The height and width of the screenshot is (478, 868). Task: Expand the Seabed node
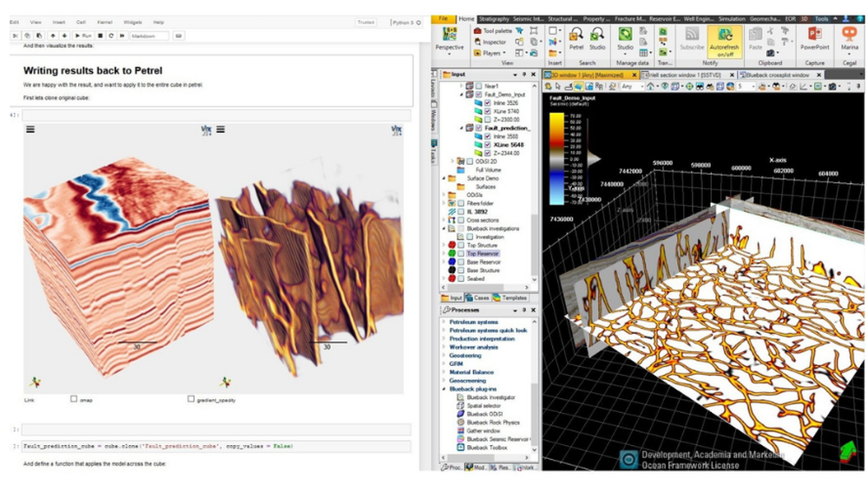[x=444, y=278]
